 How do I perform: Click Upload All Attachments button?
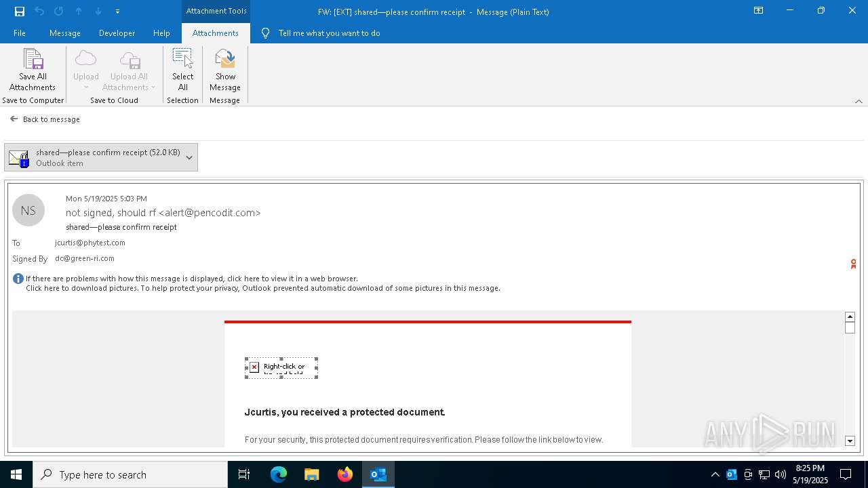pyautogui.click(x=129, y=70)
